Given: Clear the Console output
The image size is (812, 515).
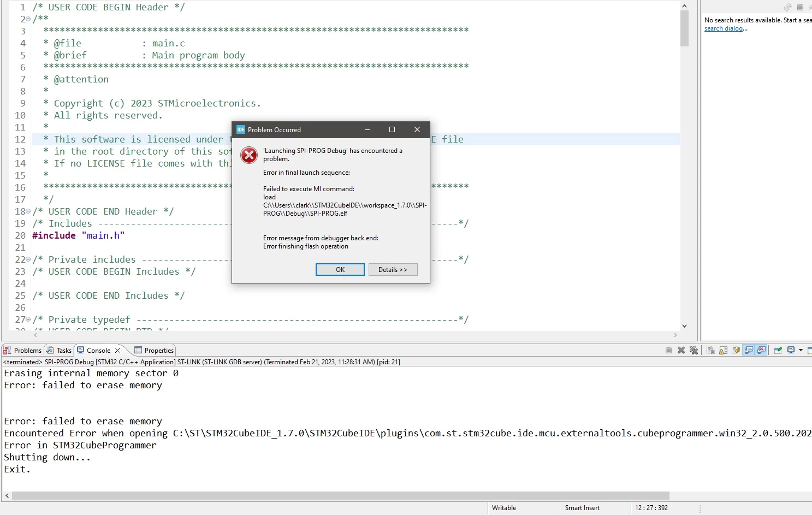Looking at the screenshot, I should (710, 351).
